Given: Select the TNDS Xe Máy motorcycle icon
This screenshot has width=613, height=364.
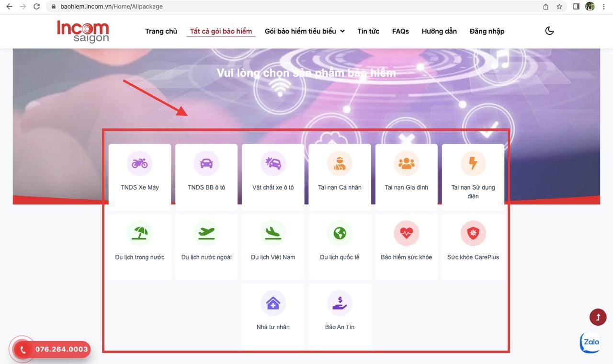Looking at the screenshot, I should 139,163.
